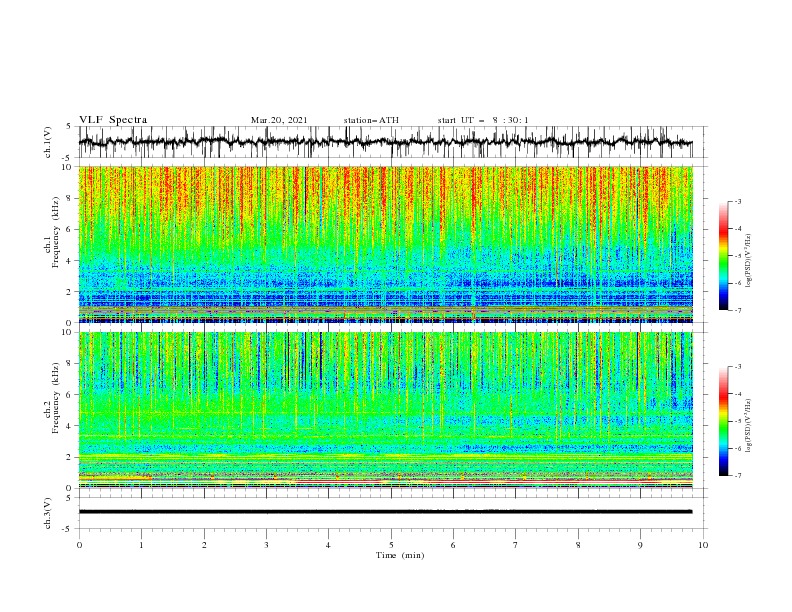Click the 'VLF Spectra' title text
792x612 pixels.
pyautogui.click(x=113, y=120)
